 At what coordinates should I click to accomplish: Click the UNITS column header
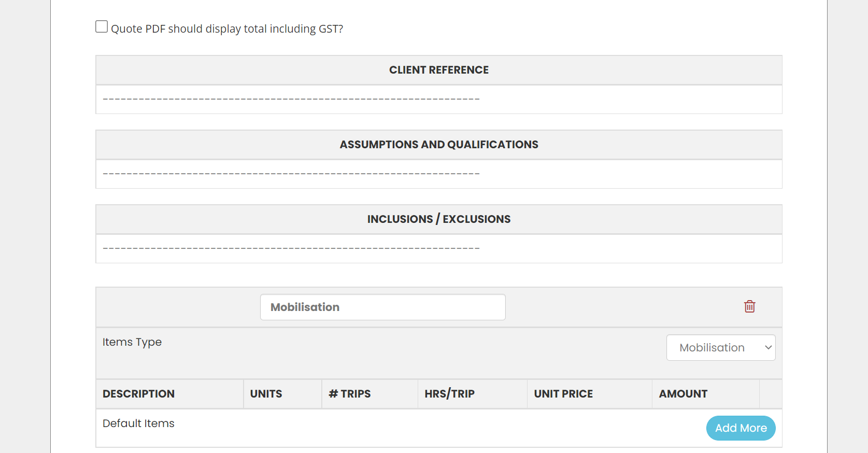[x=266, y=394]
